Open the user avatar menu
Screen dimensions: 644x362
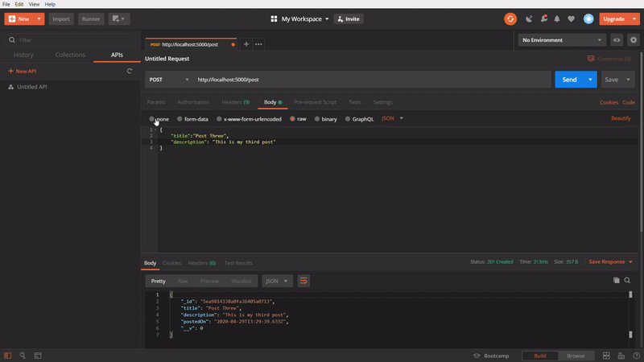pos(588,19)
